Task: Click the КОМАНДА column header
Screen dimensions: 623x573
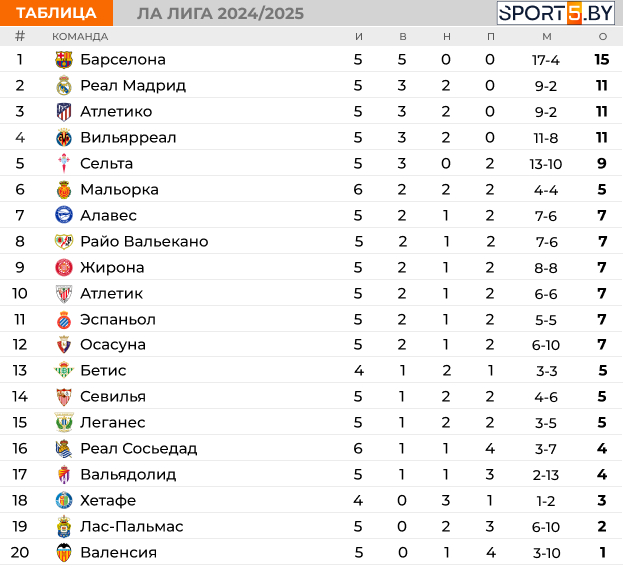Action: (80, 37)
